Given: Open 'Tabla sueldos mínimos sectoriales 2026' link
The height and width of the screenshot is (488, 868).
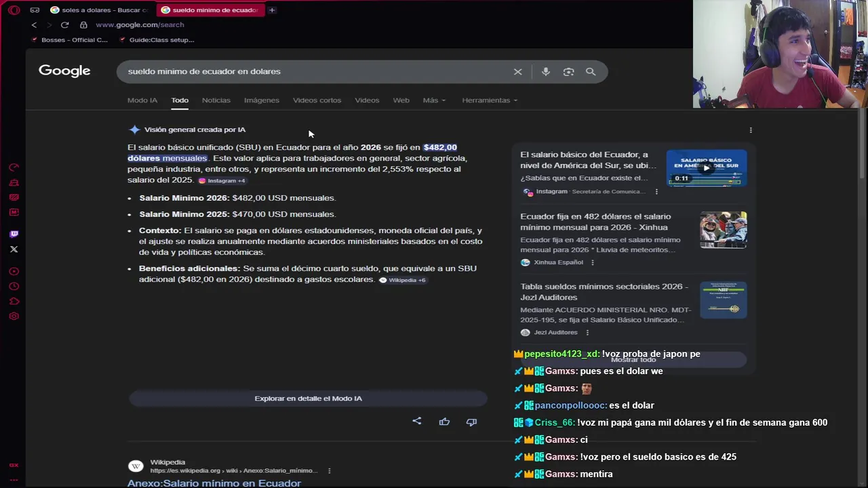Looking at the screenshot, I should click(604, 292).
